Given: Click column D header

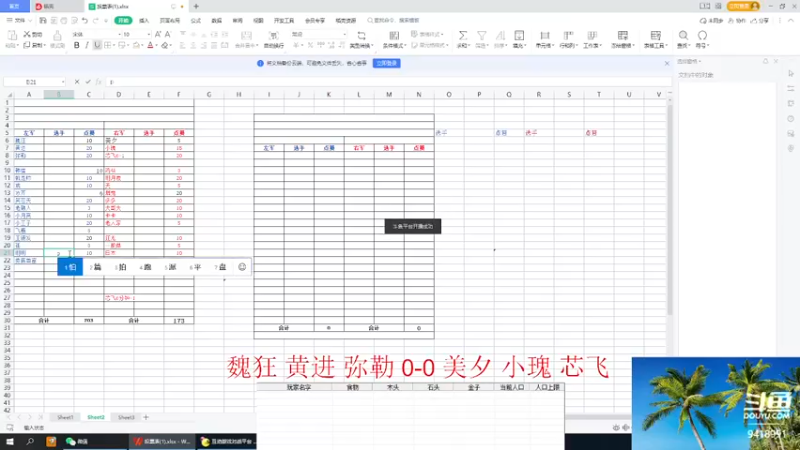Looking at the screenshot, I should tap(118, 94).
